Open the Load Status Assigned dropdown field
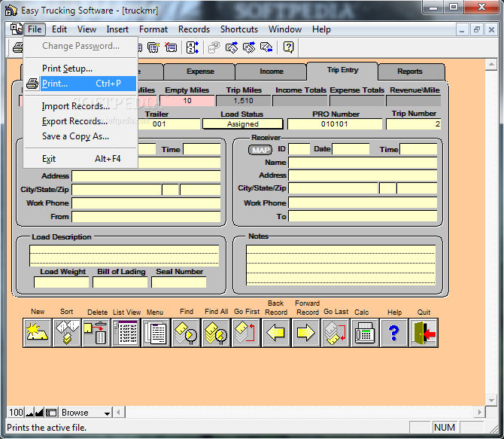The height and width of the screenshot is (439, 504). 243,124
